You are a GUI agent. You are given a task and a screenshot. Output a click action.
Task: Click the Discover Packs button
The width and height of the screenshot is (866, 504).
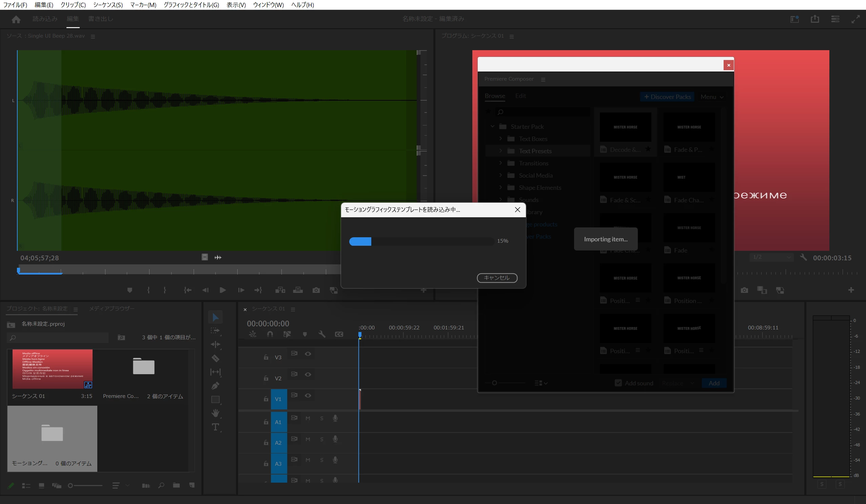tap(667, 97)
